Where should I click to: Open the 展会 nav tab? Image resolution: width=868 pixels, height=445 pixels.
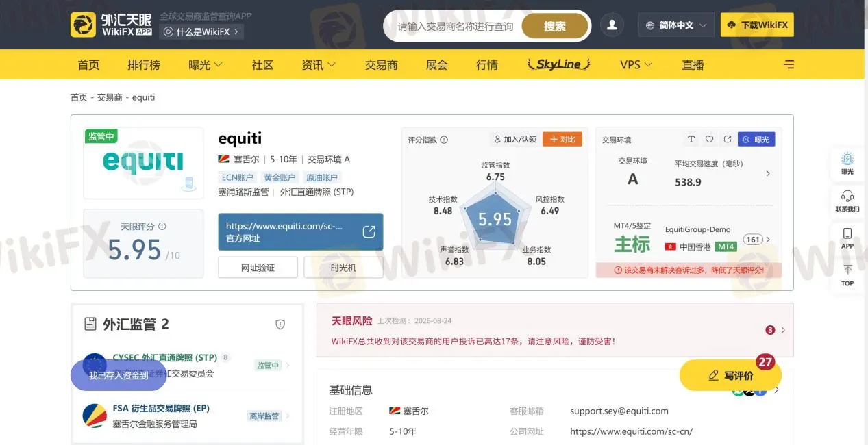pyautogui.click(x=436, y=64)
